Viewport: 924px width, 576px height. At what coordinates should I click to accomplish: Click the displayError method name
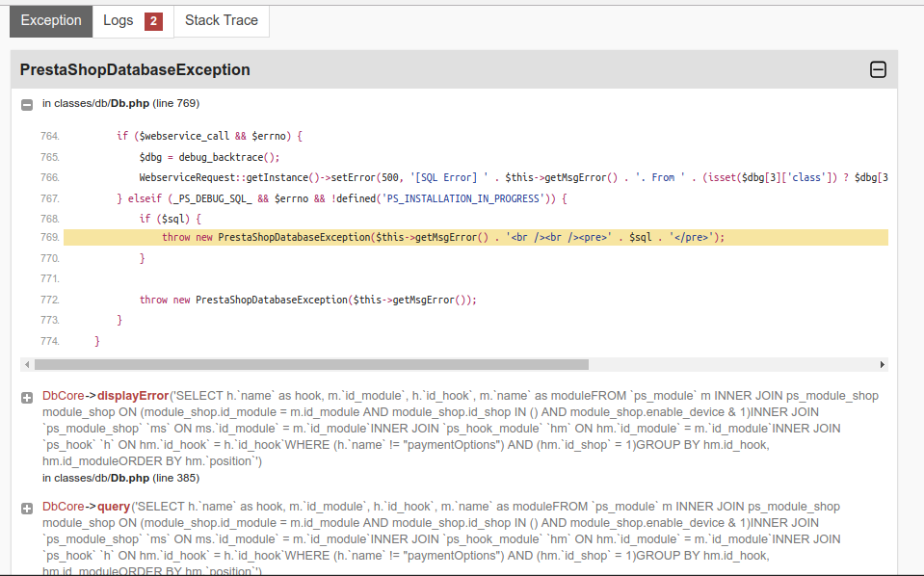(133, 396)
